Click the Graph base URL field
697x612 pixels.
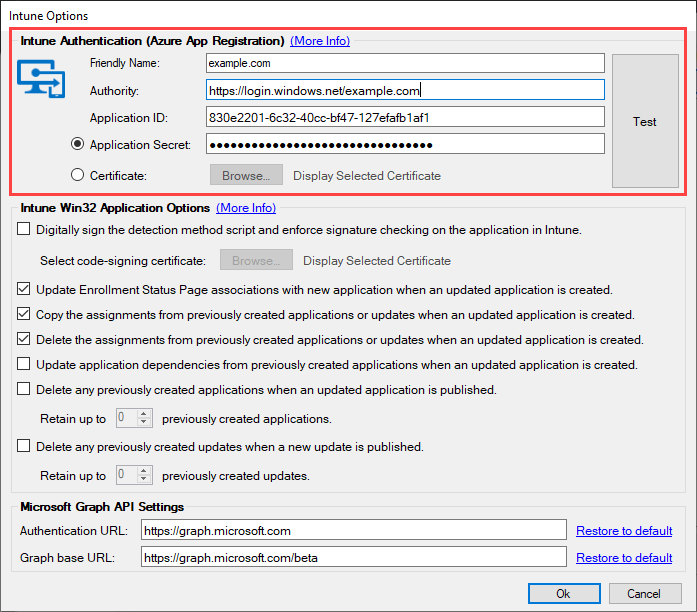tap(354, 557)
